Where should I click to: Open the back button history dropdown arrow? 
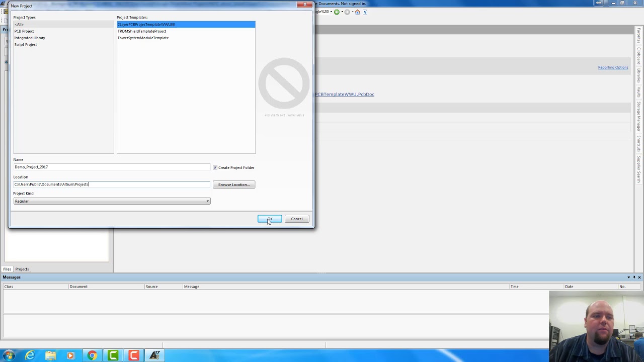[342, 12]
